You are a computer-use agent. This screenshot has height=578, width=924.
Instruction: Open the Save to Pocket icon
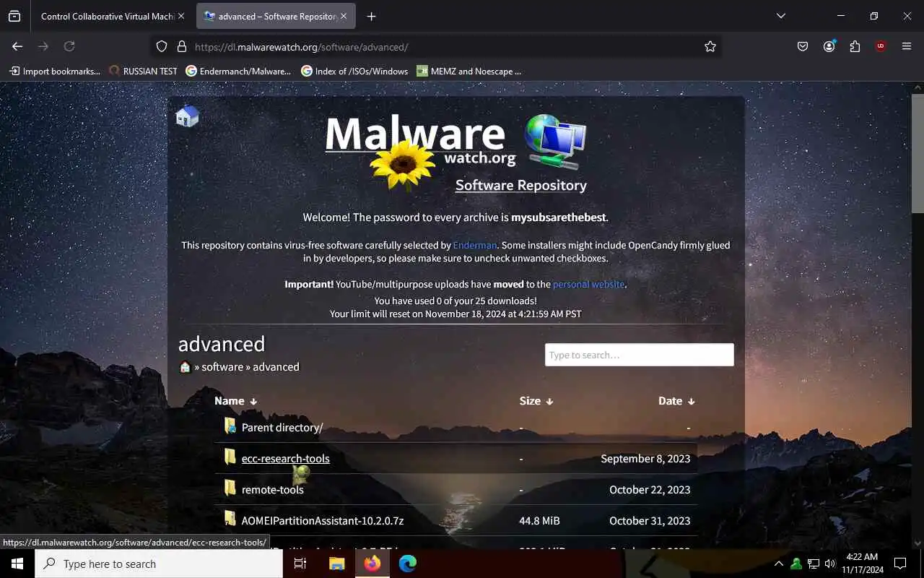pos(803,46)
